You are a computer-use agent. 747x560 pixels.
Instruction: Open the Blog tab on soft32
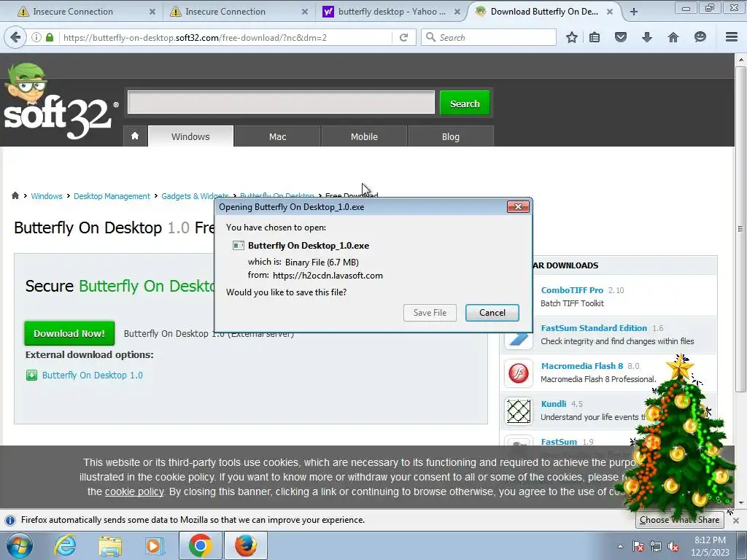point(451,136)
